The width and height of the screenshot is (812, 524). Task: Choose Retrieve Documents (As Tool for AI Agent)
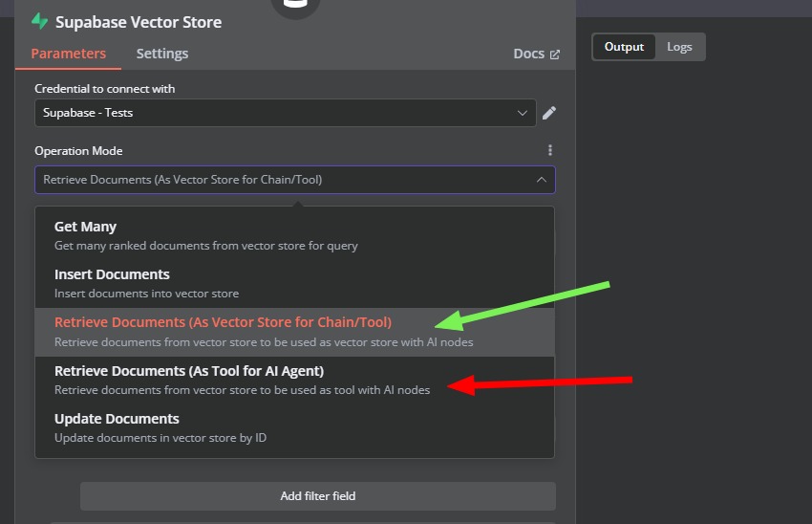(x=294, y=380)
